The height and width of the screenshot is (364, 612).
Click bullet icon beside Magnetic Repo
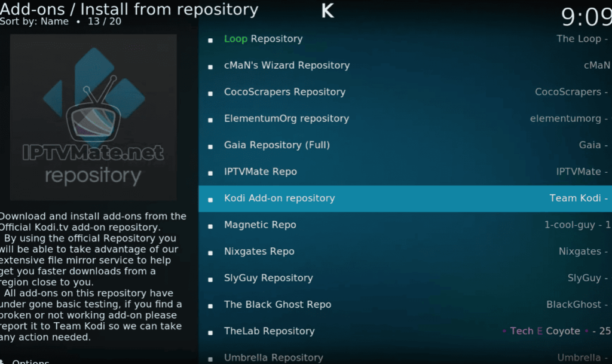[x=210, y=227]
